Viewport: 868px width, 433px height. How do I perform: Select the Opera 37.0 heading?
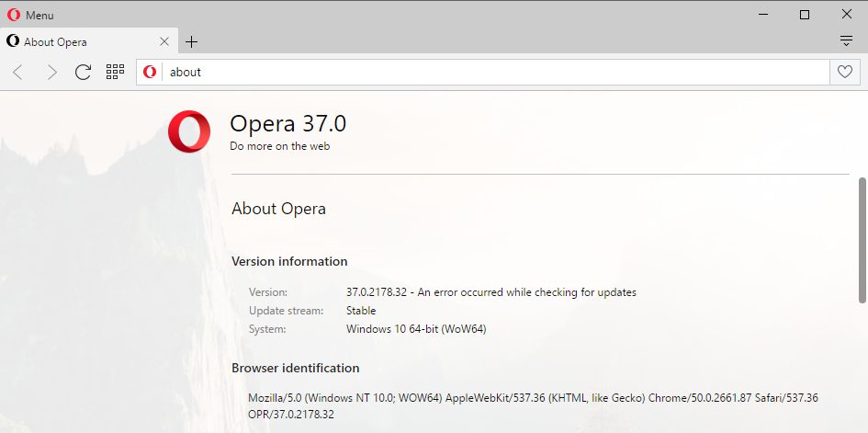[x=287, y=123]
